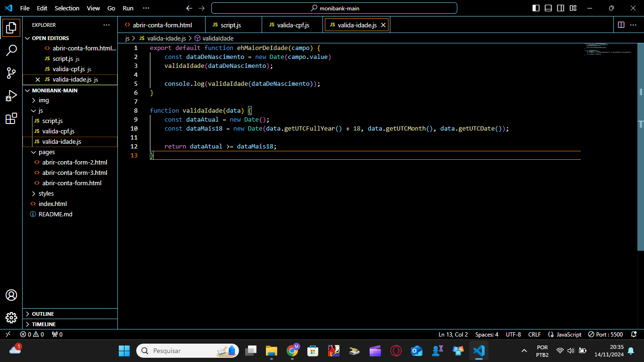Open Google Chrome from the taskbar
The height and width of the screenshot is (362, 644).
293,351
